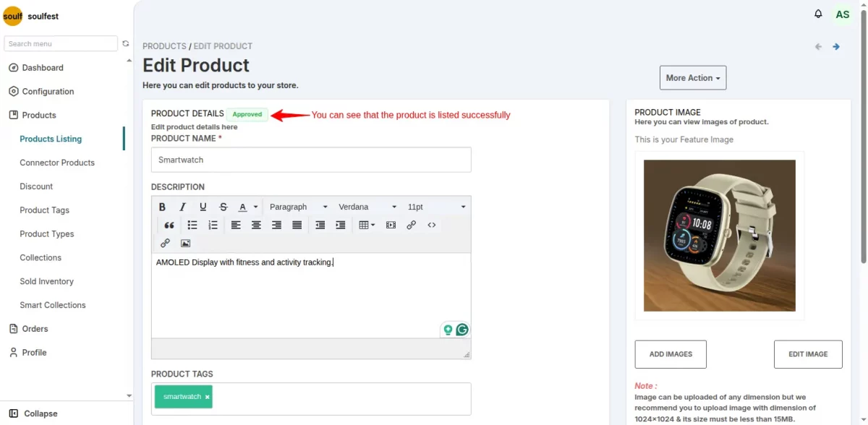Collapse the sidebar with Collapse button
868x425 pixels.
tap(33, 413)
